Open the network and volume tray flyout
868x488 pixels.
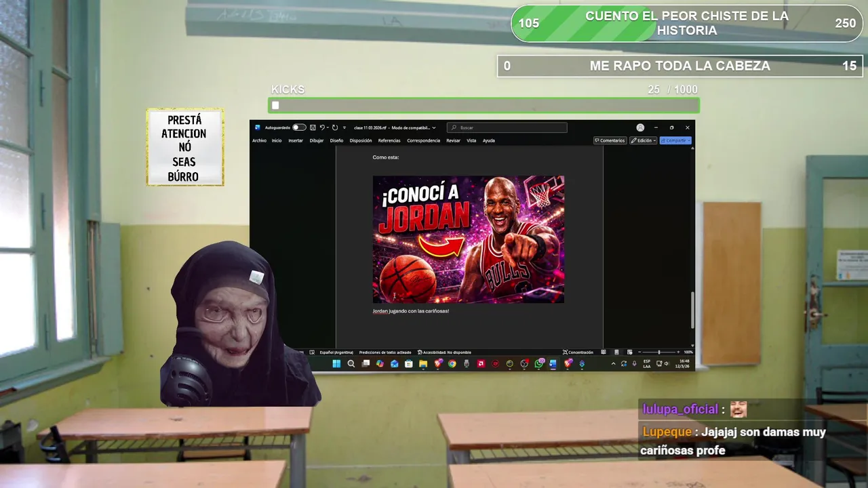663,364
